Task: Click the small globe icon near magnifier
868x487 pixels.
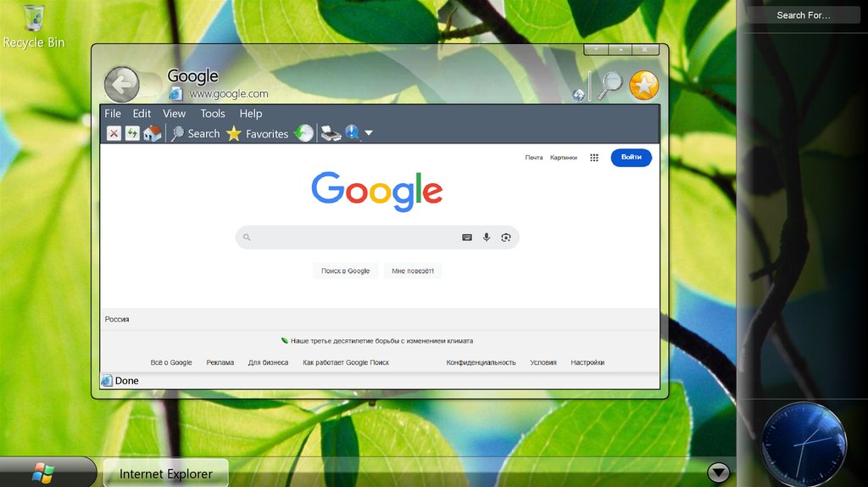Action: 578,95
